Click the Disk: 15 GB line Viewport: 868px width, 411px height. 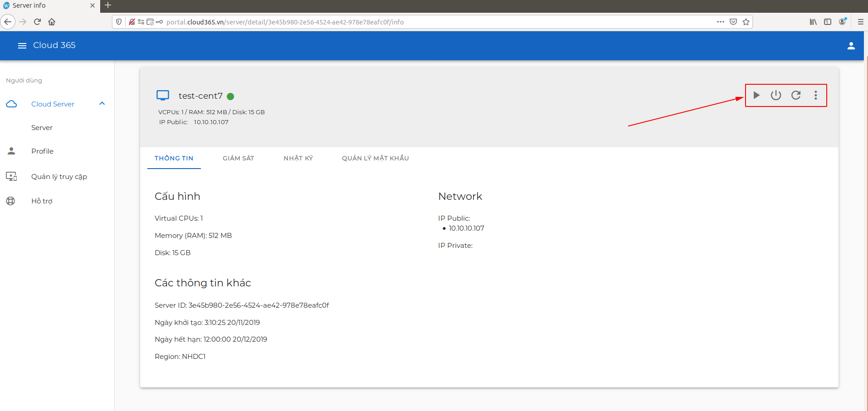point(172,253)
